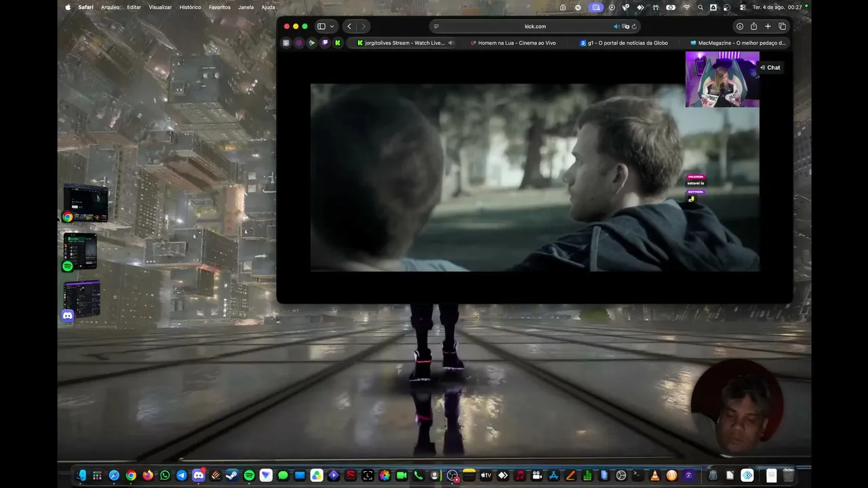Open the Safari sidebar
Viewport: 868px width, 488px height.
pos(321,26)
